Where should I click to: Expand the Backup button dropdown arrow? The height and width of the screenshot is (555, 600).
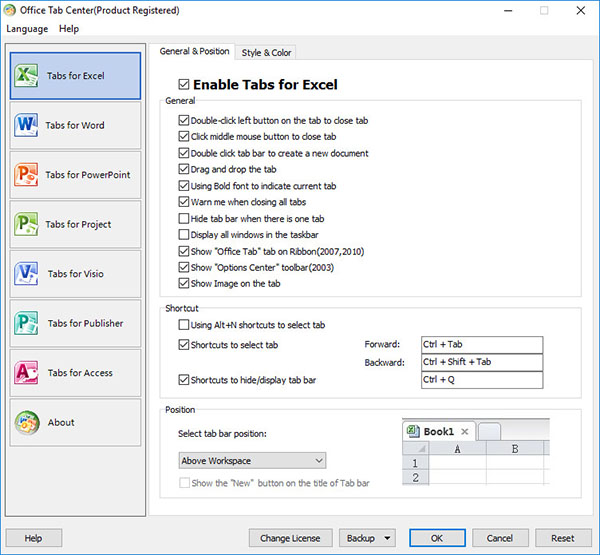387,538
